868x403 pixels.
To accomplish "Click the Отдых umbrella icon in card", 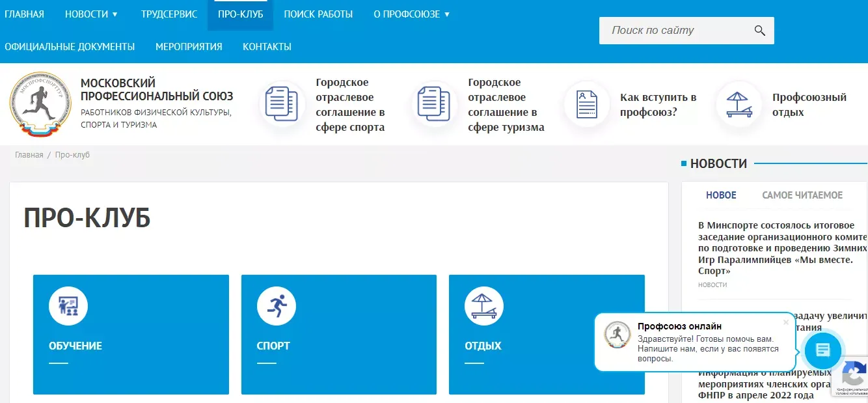I will click(484, 306).
